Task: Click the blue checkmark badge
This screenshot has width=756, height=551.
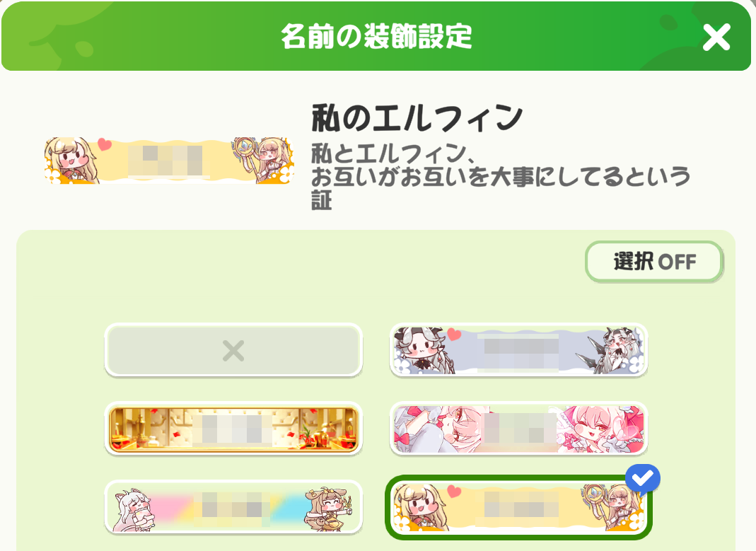Action: pos(642,479)
